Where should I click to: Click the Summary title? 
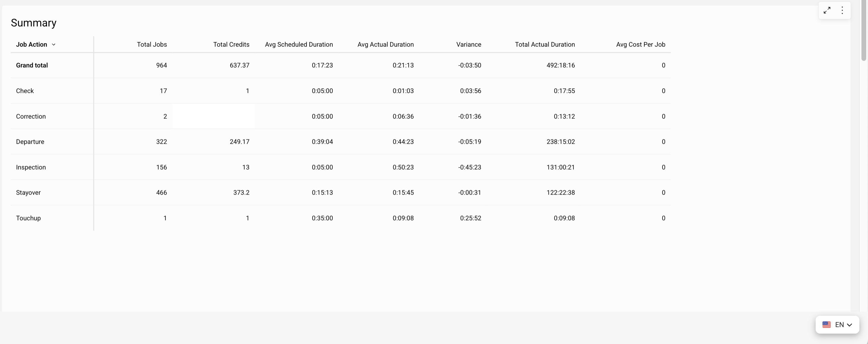[x=34, y=23]
